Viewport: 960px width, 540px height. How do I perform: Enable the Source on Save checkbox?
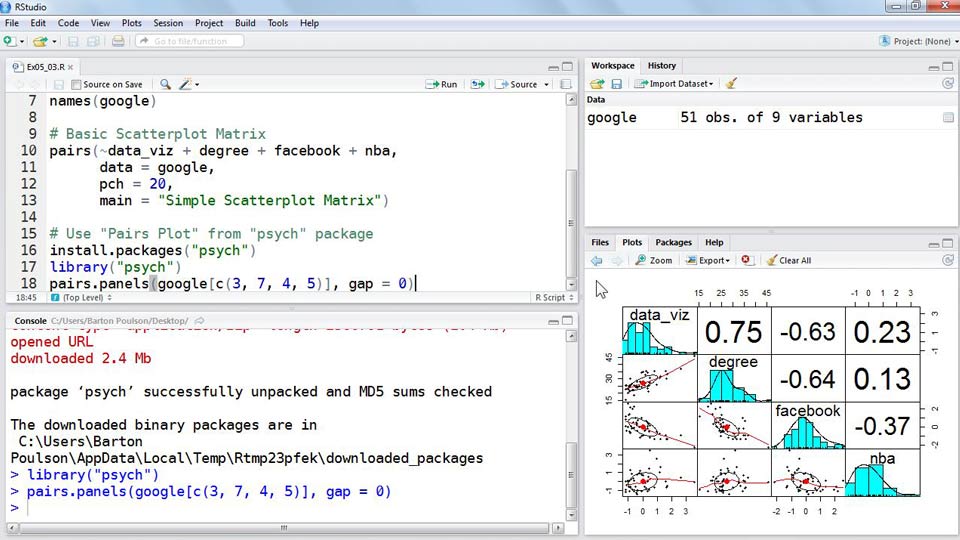tap(76, 84)
